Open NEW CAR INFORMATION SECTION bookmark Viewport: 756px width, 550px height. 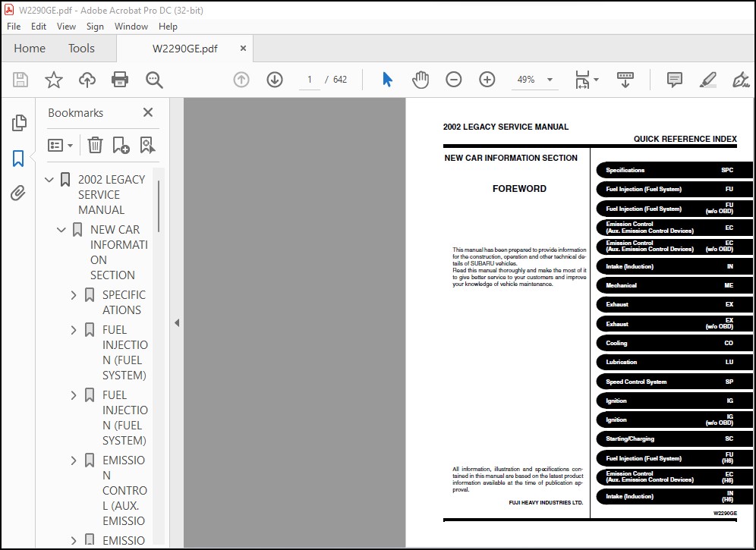click(118, 253)
